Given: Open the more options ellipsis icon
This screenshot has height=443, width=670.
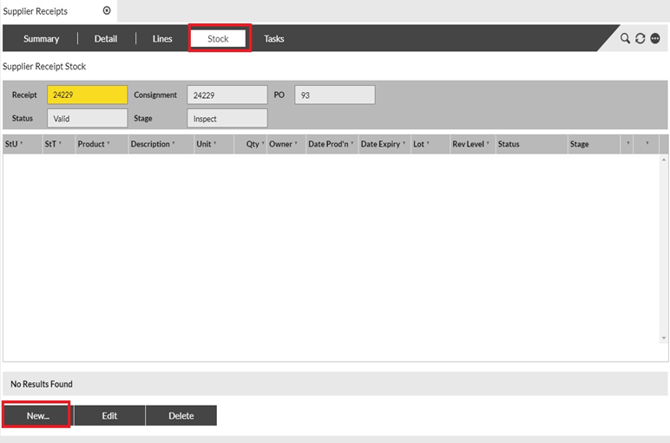Looking at the screenshot, I should tap(655, 39).
